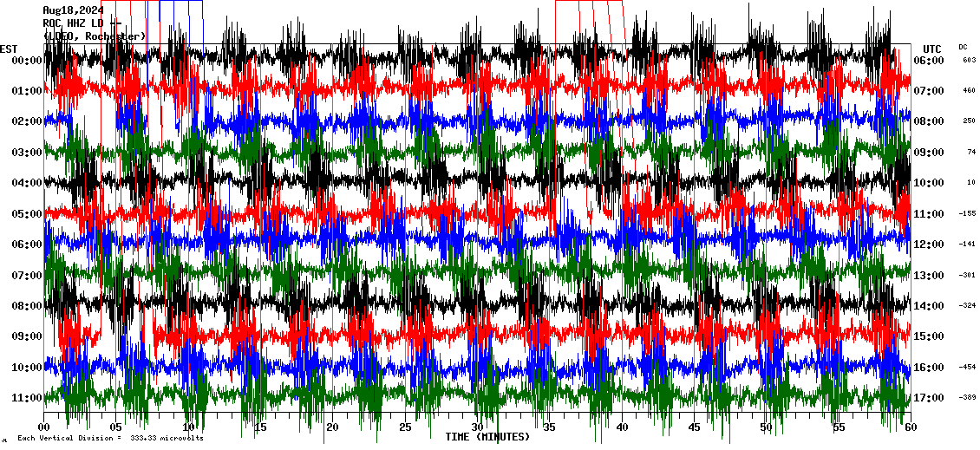
Task: Click the "EST" column header
Action: (x=9, y=49)
